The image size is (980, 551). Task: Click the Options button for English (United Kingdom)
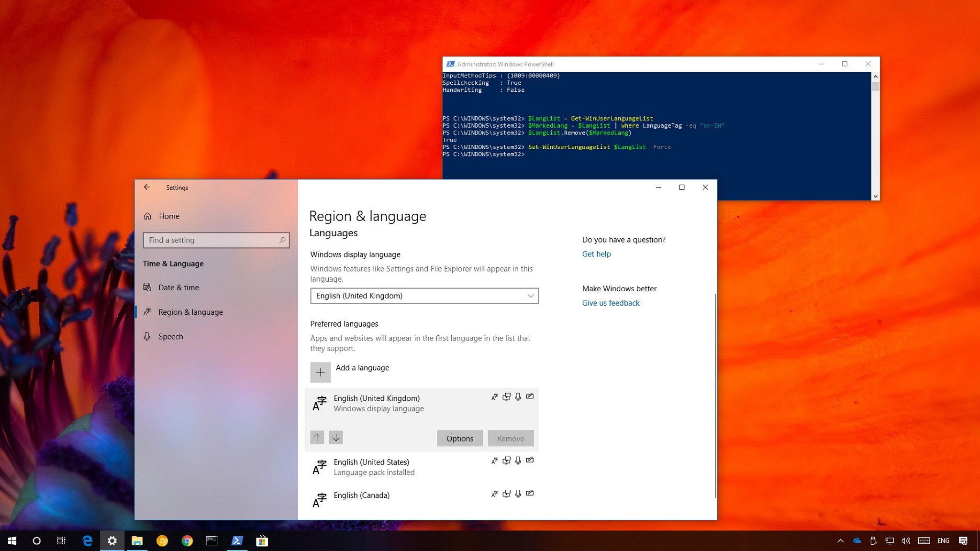[x=459, y=438]
